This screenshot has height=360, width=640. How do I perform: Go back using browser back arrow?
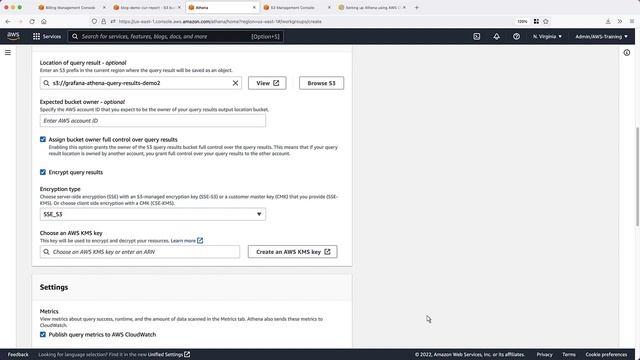tap(8, 21)
